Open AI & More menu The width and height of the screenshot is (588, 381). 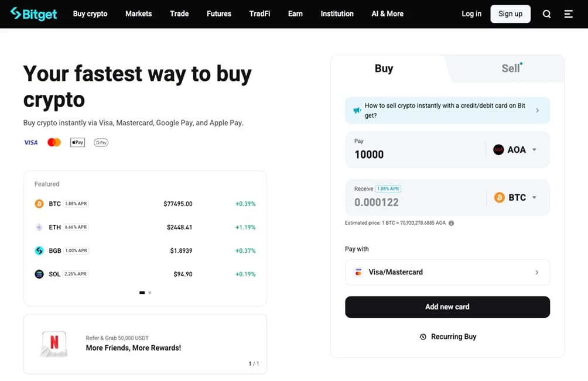[387, 14]
